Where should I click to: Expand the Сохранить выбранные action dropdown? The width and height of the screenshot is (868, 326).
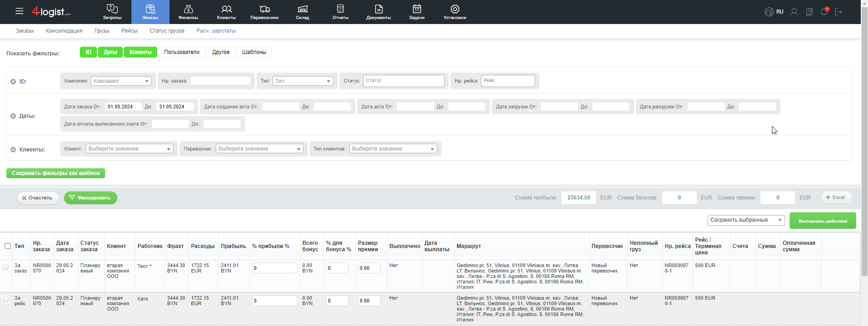tap(746, 220)
